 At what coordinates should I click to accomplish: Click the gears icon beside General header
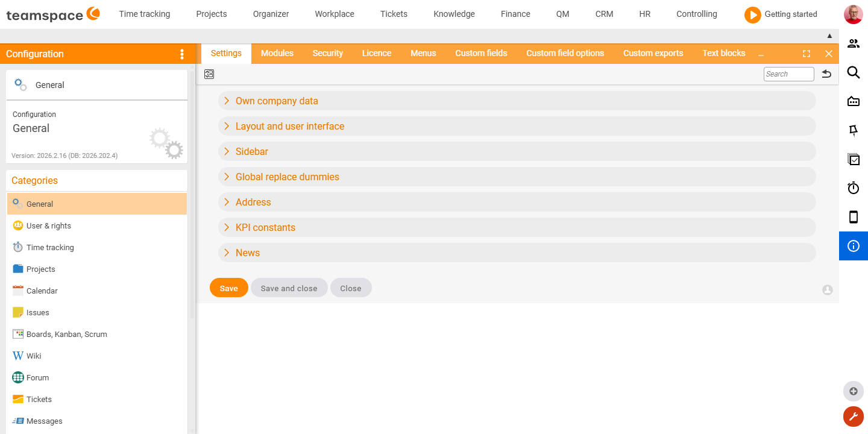click(x=20, y=85)
